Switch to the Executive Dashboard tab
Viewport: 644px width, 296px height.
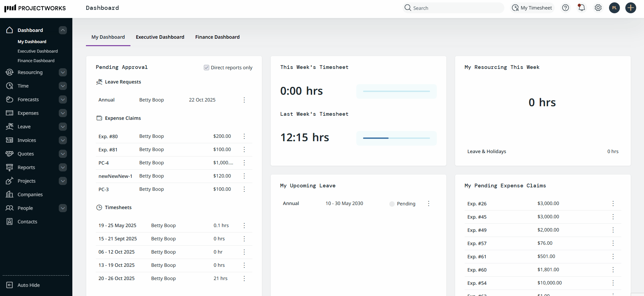coord(160,37)
